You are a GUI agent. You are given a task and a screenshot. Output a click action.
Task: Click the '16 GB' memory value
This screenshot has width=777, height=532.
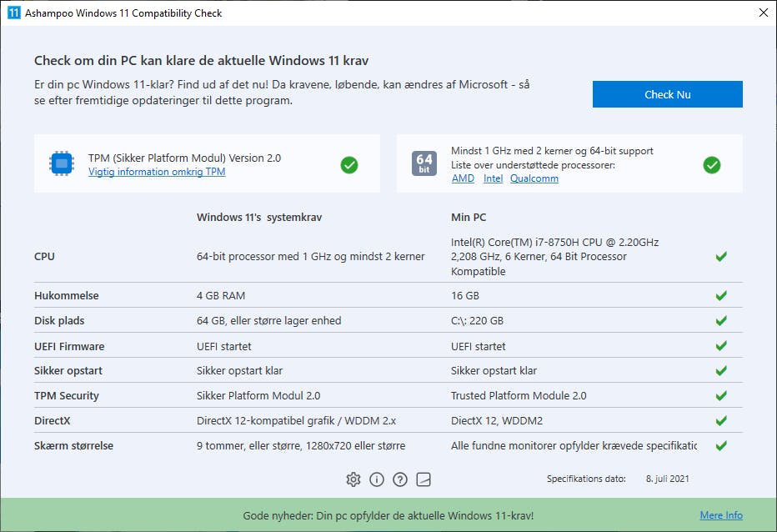pos(465,295)
